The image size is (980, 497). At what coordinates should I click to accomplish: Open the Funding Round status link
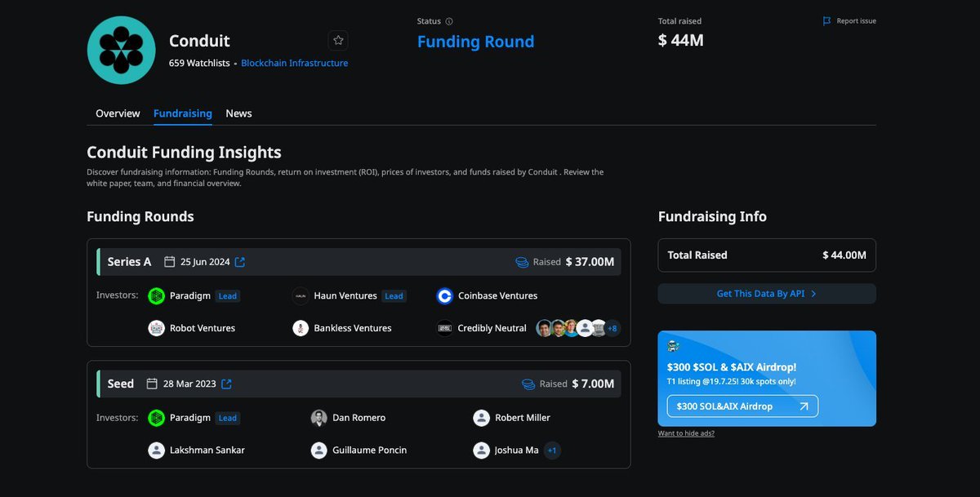coord(475,42)
